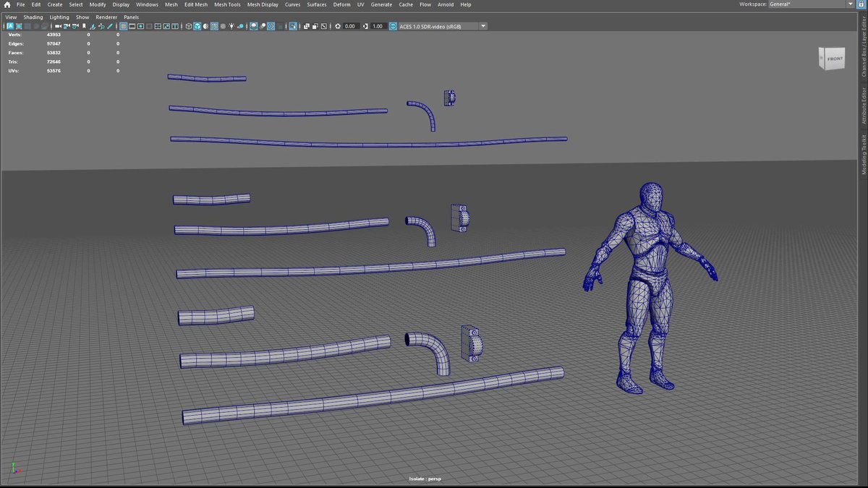
Task: Click the Use Default Material icon
Action: 205,26
